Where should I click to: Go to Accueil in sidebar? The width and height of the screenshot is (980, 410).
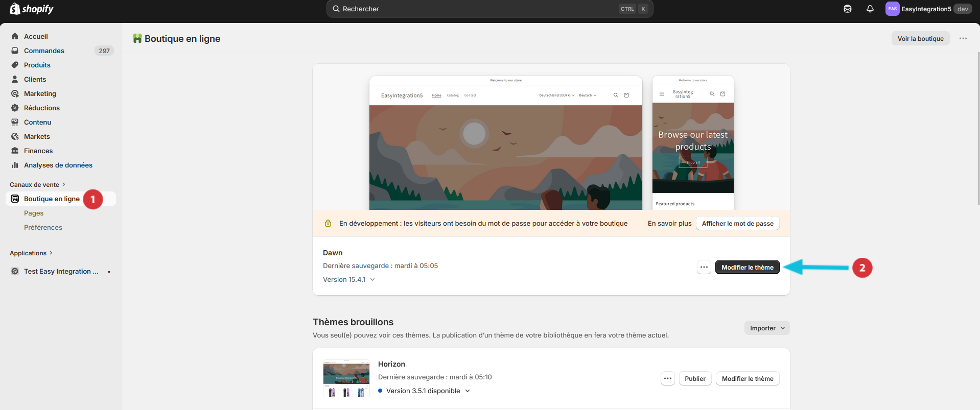point(36,36)
